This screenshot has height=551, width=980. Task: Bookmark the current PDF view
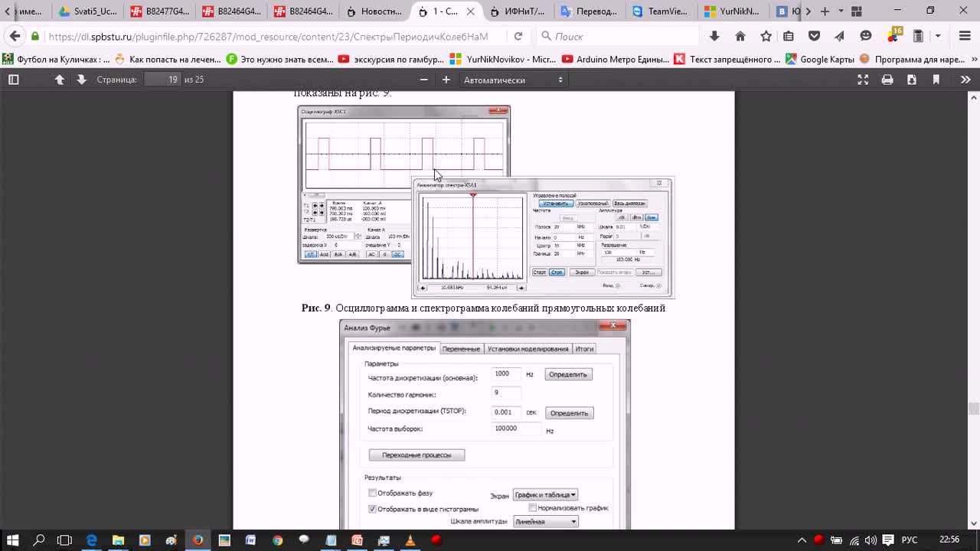[936, 80]
